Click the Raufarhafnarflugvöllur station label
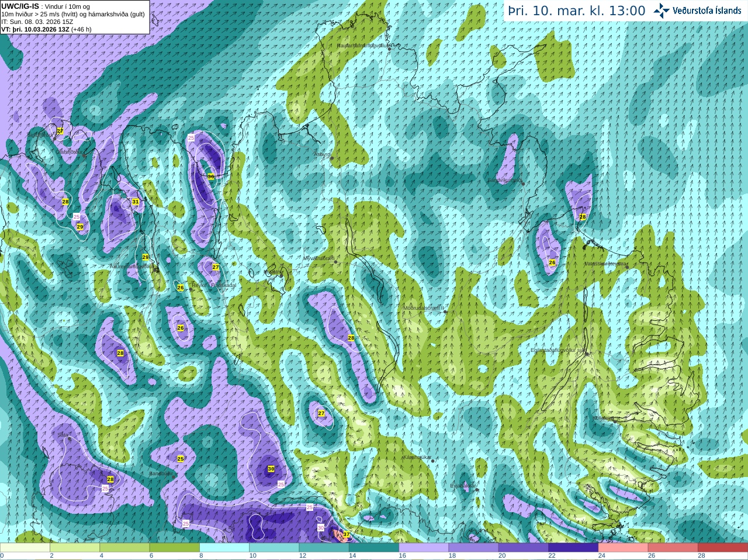This screenshot has height=560, width=748. click(x=362, y=45)
